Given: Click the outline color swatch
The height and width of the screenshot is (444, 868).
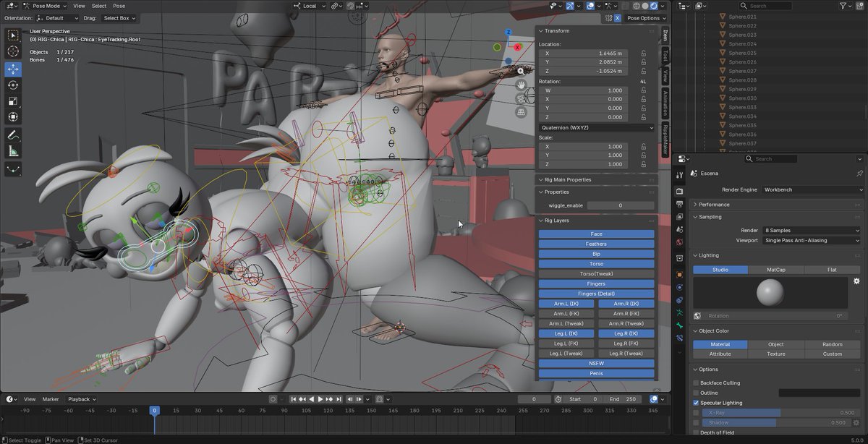Looking at the screenshot, I should [820, 393].
